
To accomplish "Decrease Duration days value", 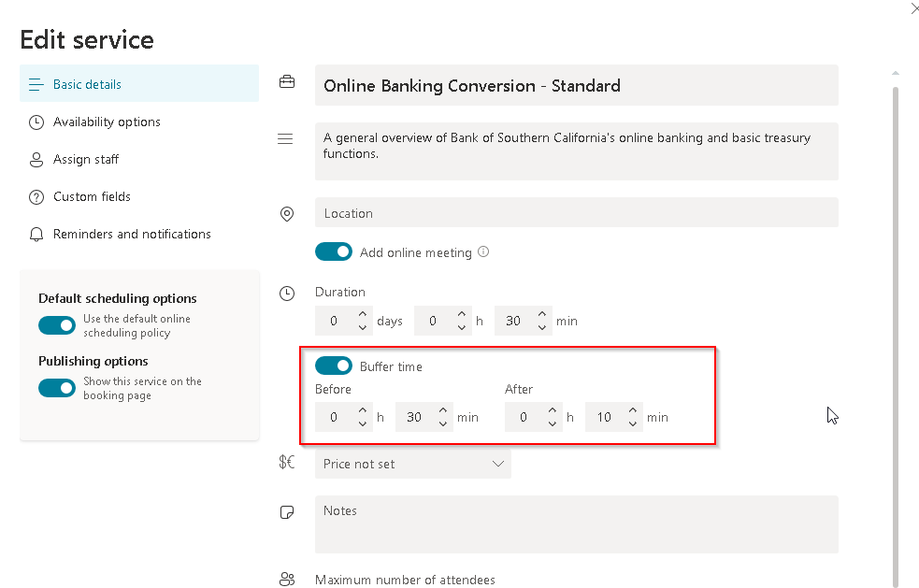I will 363,327.
